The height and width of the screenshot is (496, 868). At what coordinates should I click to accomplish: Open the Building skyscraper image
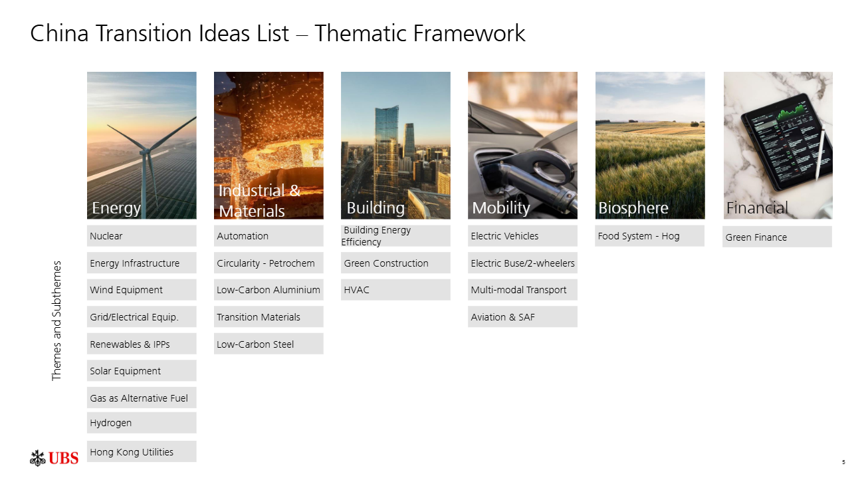point(395,145)
